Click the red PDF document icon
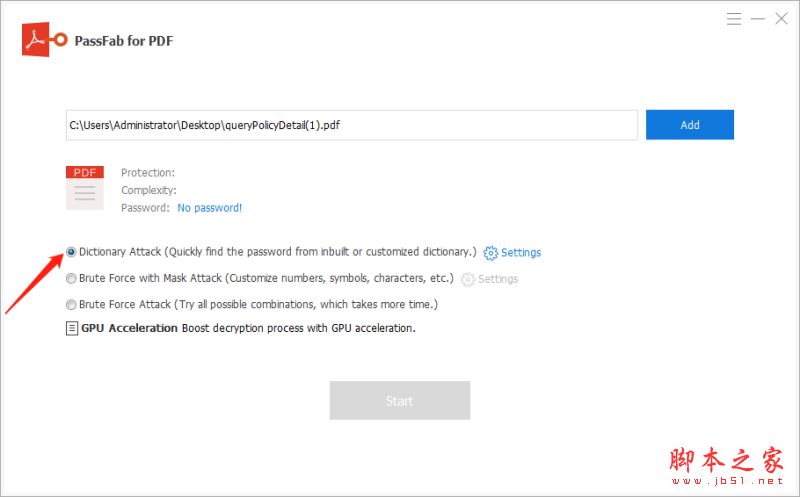The image size is (800, 497). pos(84,188)
